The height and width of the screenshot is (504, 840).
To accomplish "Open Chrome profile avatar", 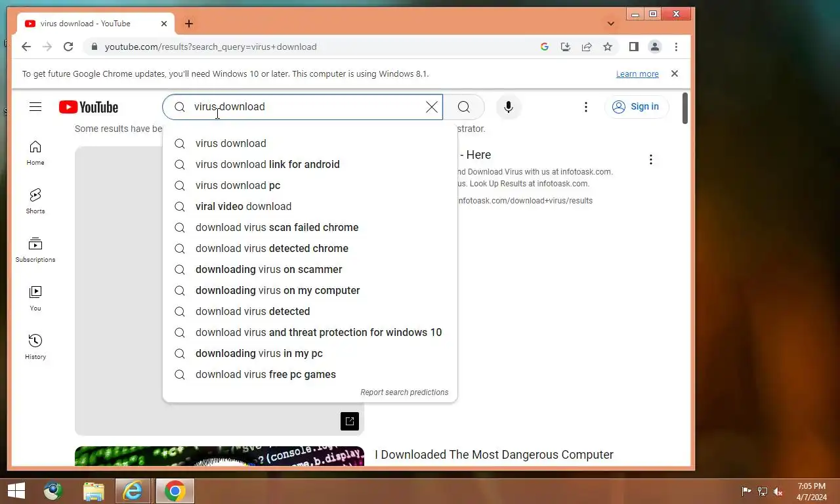I will click(655, 47).
